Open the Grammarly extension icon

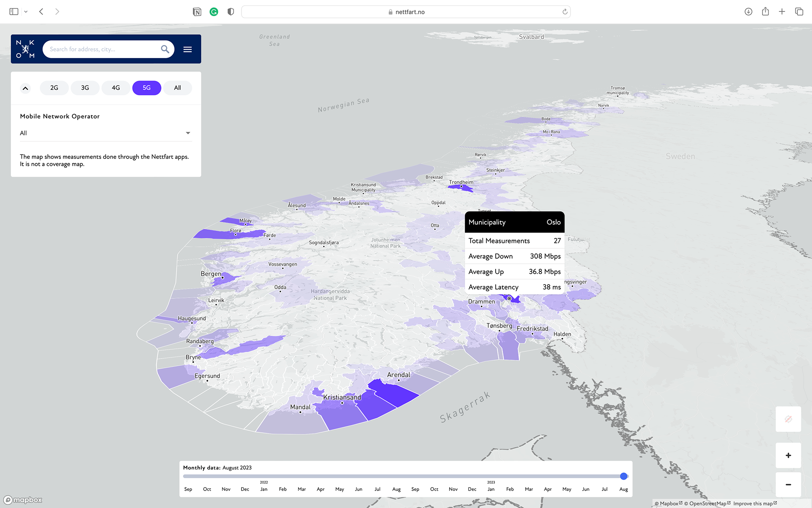214,12
